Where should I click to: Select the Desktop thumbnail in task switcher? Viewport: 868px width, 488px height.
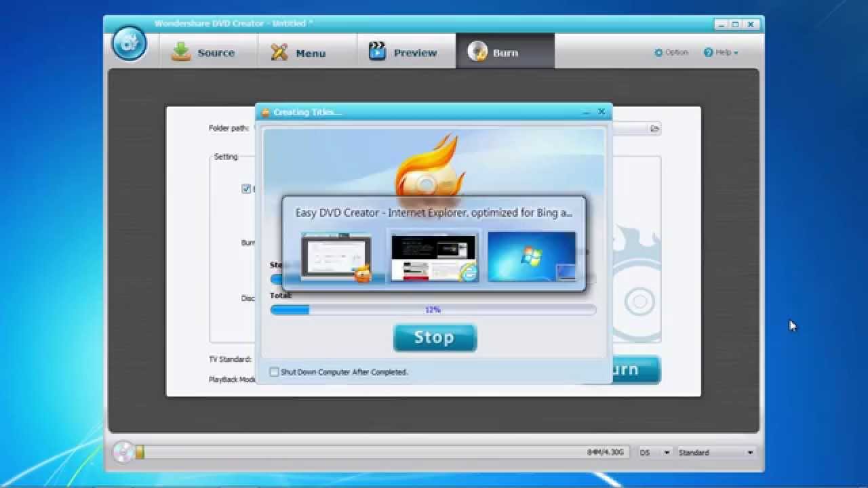point(532,257)
